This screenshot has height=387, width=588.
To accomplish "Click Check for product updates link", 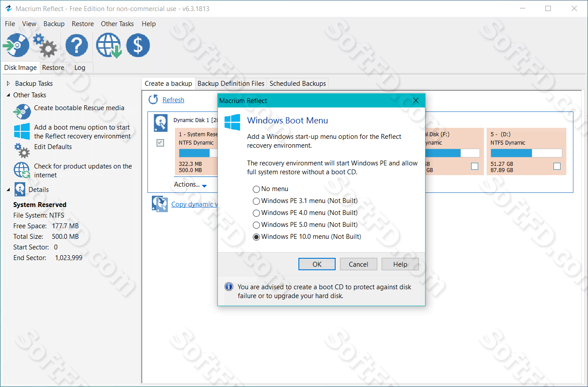I will click(83, 171).
